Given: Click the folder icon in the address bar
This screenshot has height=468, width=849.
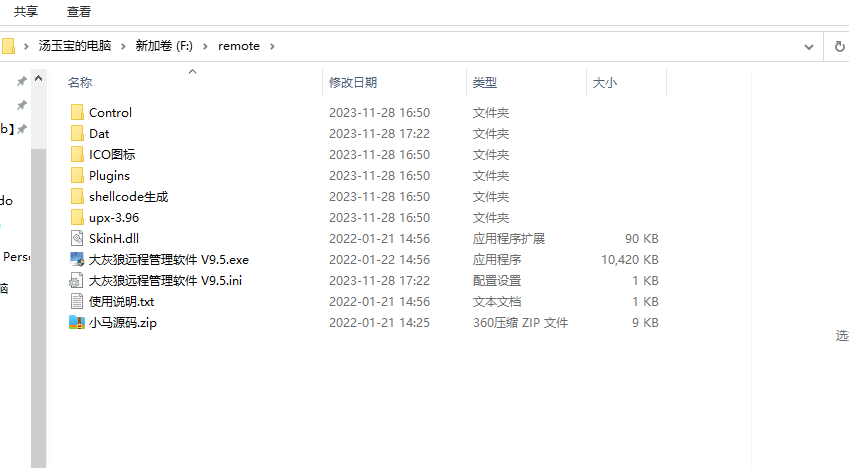Looking at the screenshot, I should point(8,46).
